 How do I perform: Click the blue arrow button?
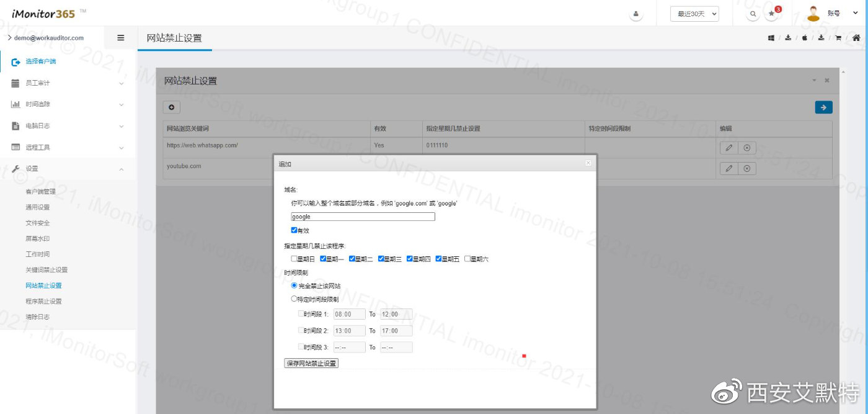pyautogui.click(x=823, y=107)
